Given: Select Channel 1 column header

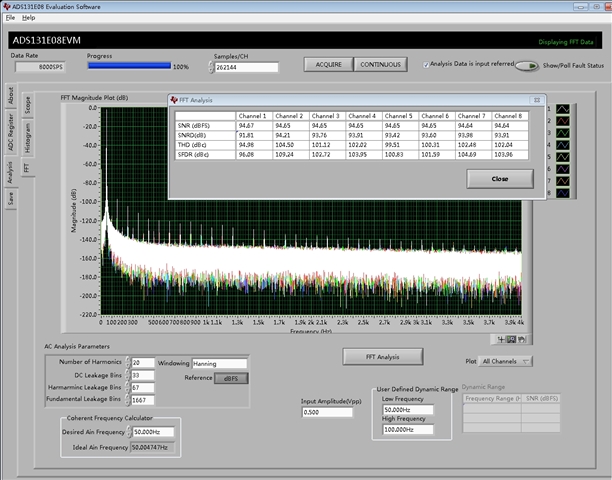Looking at the screenshot, I should coord(254,116).
